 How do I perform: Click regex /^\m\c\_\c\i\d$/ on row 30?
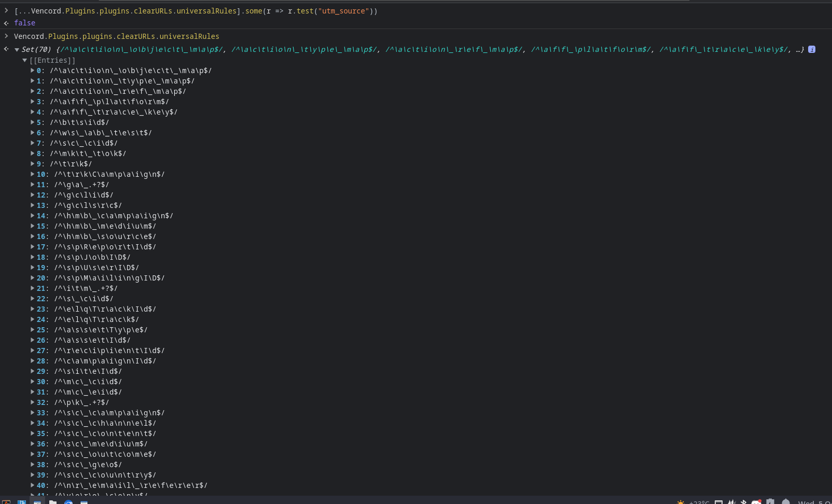pos(88,382)
